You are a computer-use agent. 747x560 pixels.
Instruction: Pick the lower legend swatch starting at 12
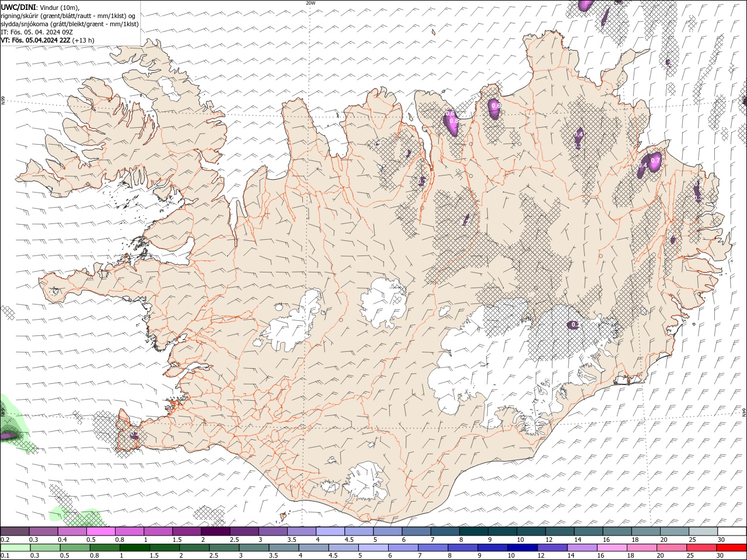pos(552,548)
